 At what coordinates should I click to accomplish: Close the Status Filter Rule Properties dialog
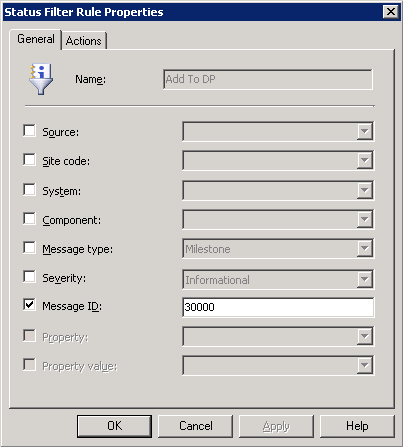[391, 12]
